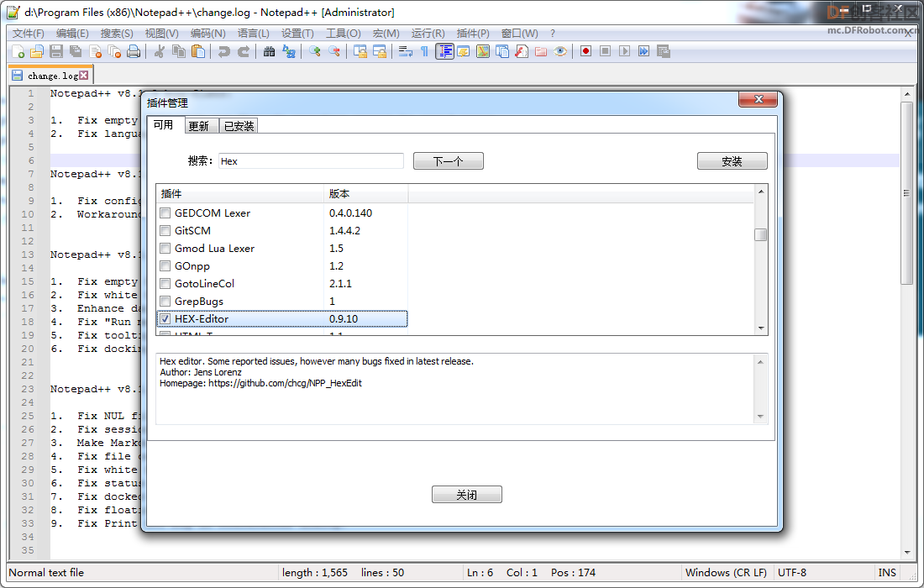Screen dimensions: 924x588
Task: Click the Save toolbar icon
Action: [x=56, y=52]
